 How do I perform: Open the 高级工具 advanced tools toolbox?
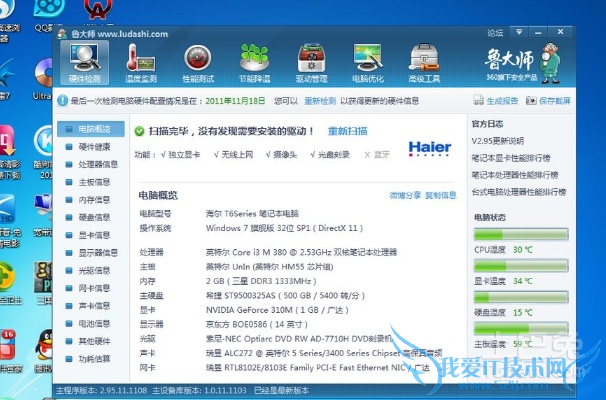point(424,63)
